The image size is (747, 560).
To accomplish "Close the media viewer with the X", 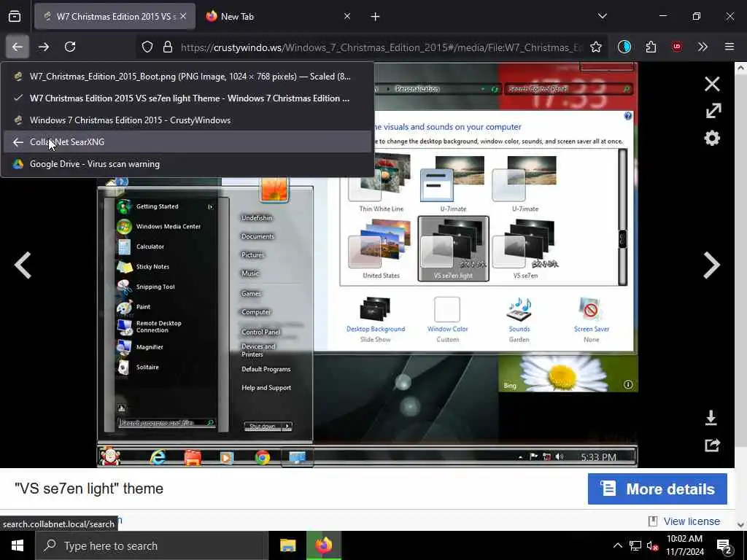I will pos(712,85).
